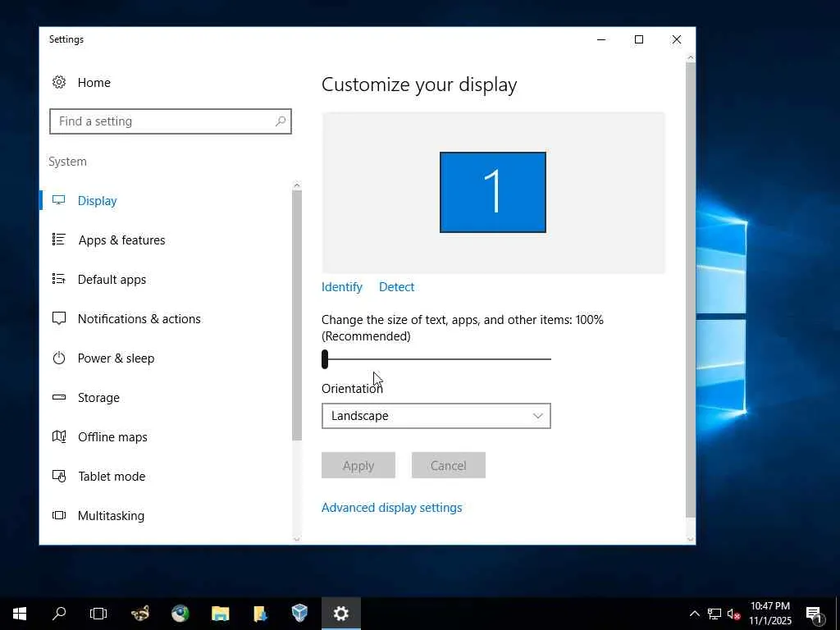
Task: Click the Notifications & actions speech bubble icon
Action: [58, 318]
